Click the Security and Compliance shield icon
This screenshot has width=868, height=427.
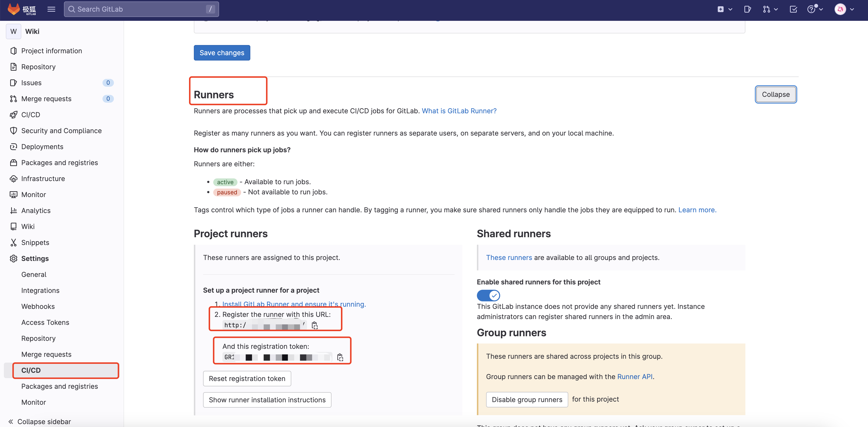coord(14,130)
